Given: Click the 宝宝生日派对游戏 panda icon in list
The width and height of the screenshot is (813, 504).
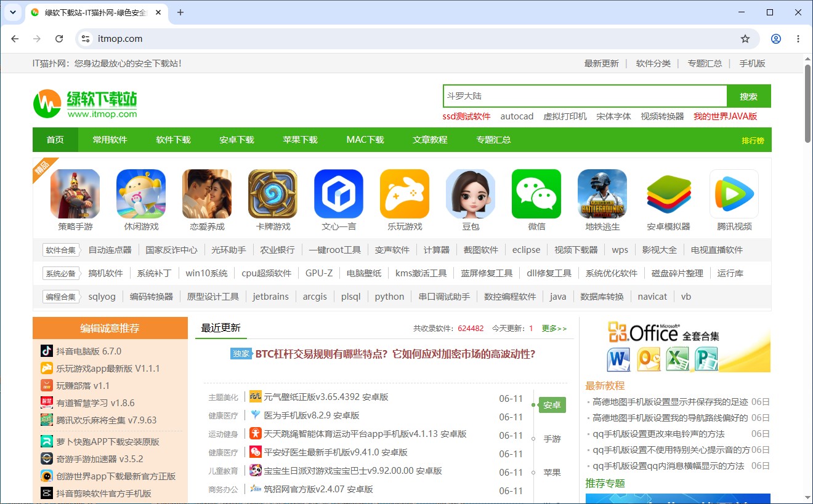Looking at the screenshot, I should point(256,470).
